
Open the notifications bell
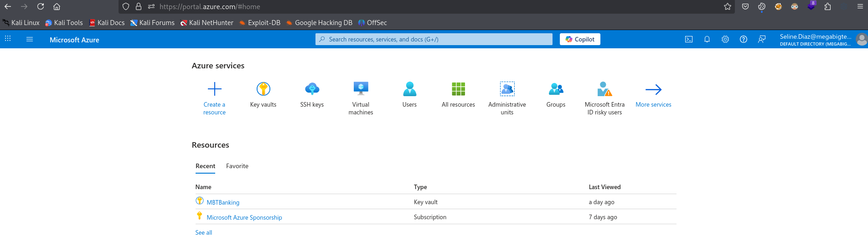click(x=707, y=40)
